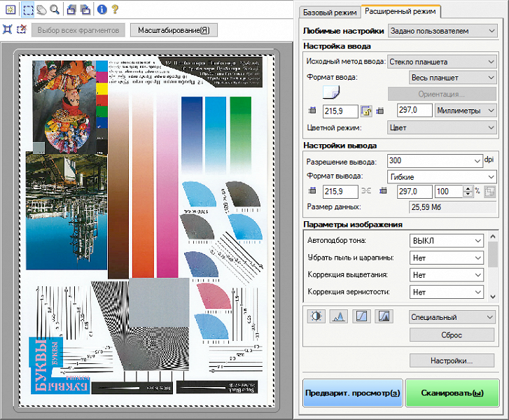Open tone curve settings

361,317
